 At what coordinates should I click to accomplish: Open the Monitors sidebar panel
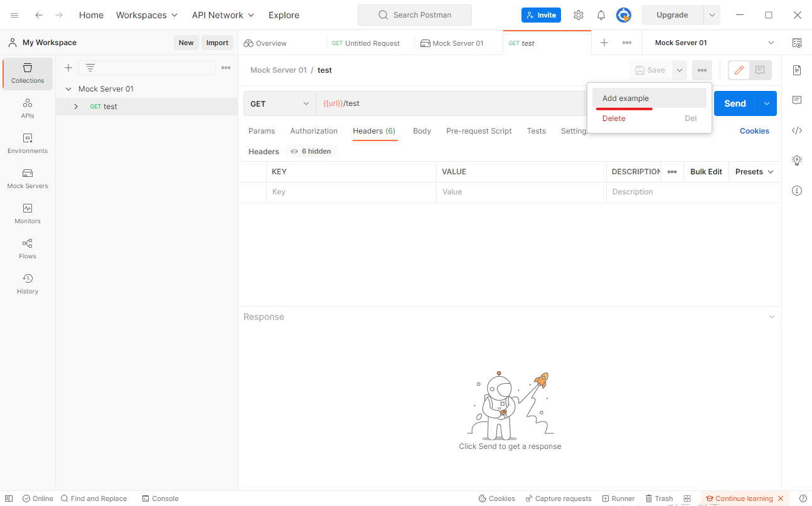coord(28,214)
